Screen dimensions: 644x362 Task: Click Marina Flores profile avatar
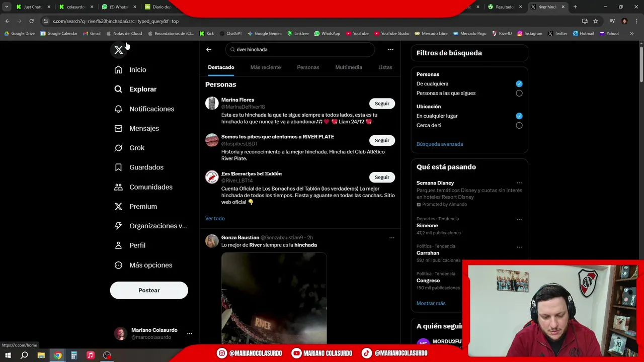[212, 103]
